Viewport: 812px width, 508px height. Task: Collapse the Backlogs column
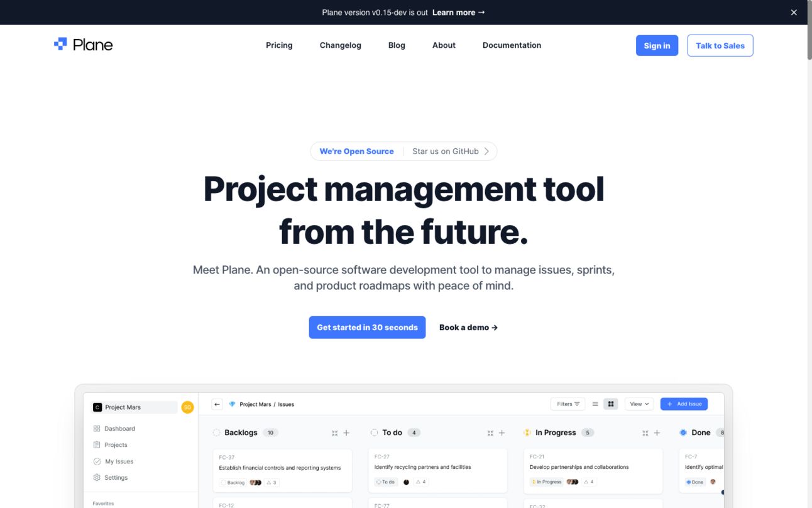click(x=334, y=433)
